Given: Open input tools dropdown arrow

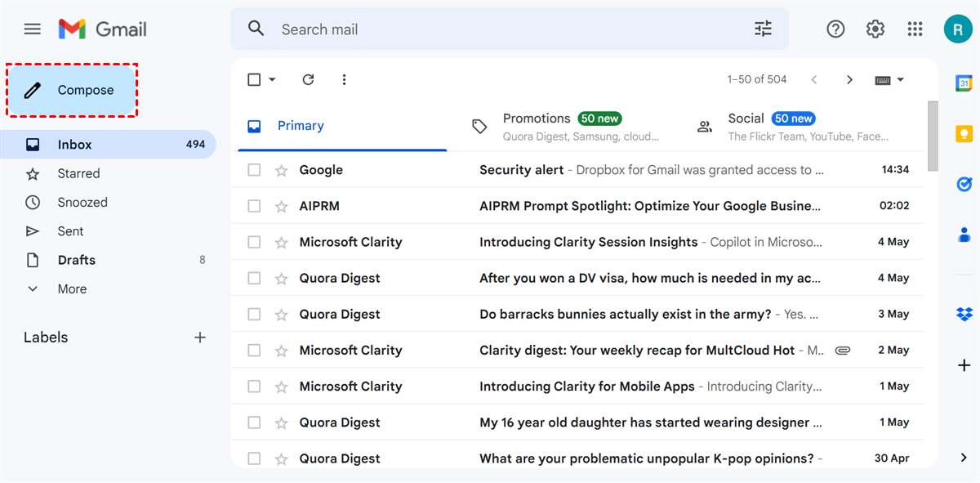Looking at the screenshot, I should [901, 79].
